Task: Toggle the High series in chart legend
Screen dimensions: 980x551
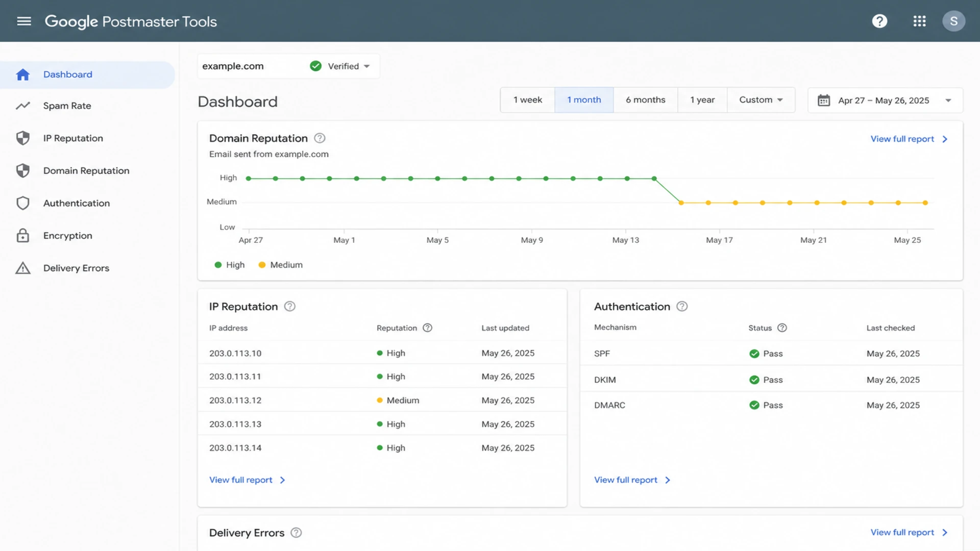Action: coord(230,265)
